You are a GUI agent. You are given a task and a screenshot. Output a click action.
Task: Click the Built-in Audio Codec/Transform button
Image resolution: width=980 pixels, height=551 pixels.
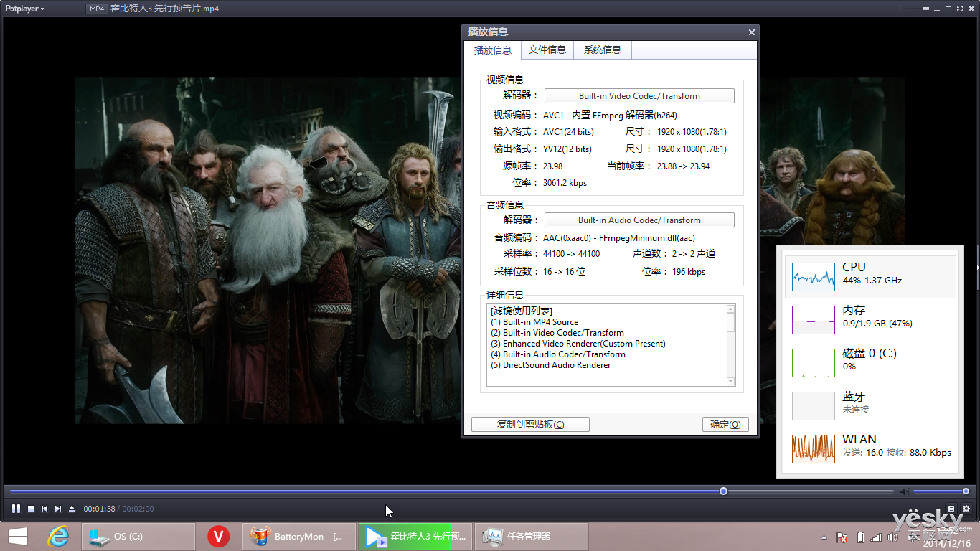pos(639,220)
